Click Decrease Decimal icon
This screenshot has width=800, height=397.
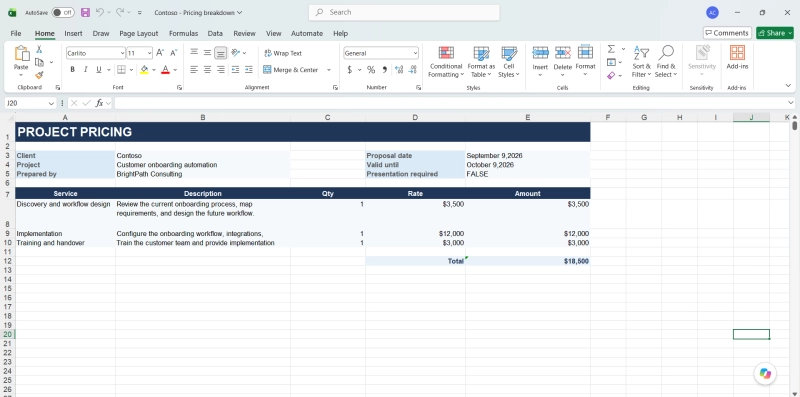click(413, 69)
